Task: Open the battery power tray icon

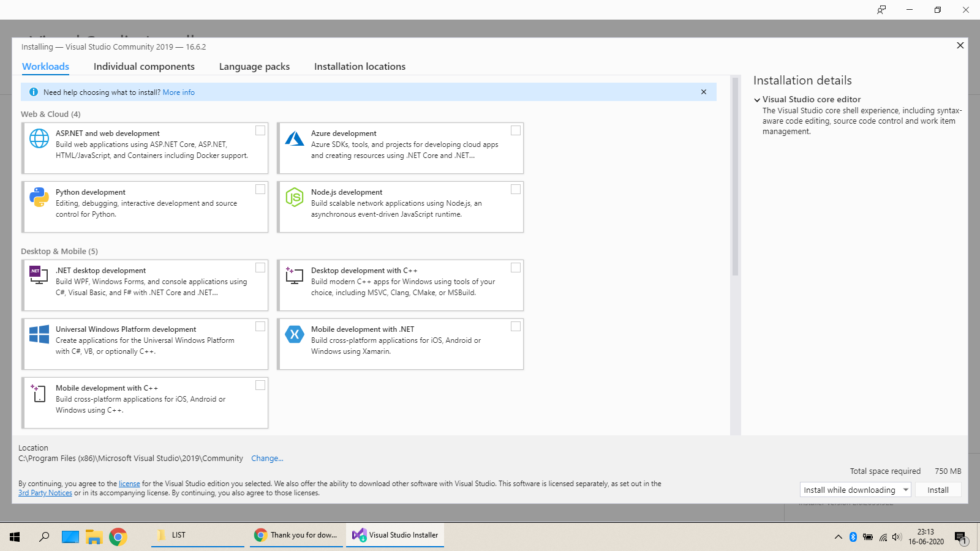Action: click(868, 537)
